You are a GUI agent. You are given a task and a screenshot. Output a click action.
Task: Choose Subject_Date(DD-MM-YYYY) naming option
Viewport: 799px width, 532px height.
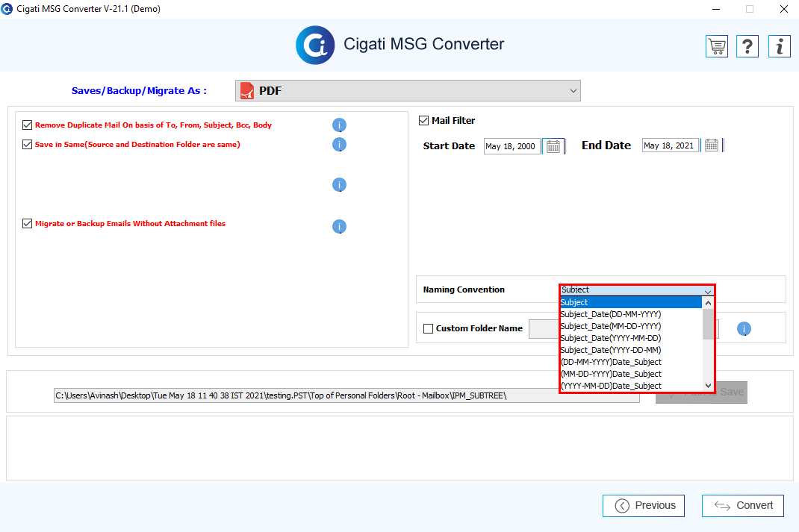click(631, 314)
